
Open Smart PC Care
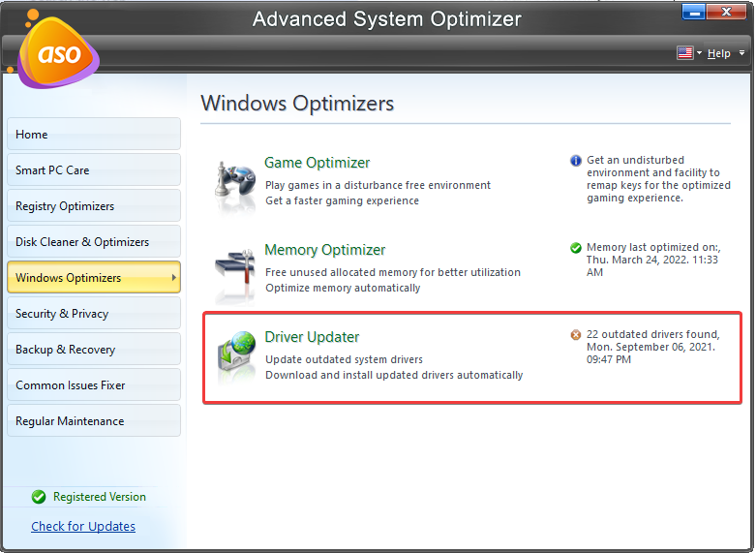[x=94, y=169]
